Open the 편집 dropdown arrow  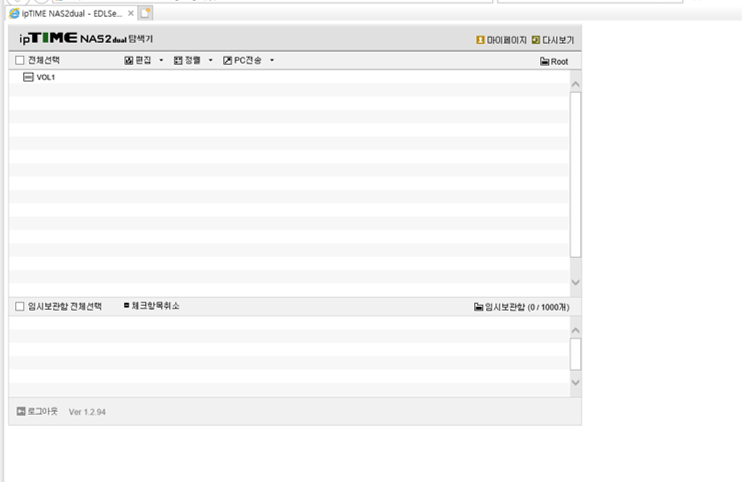tap(161, 60)
